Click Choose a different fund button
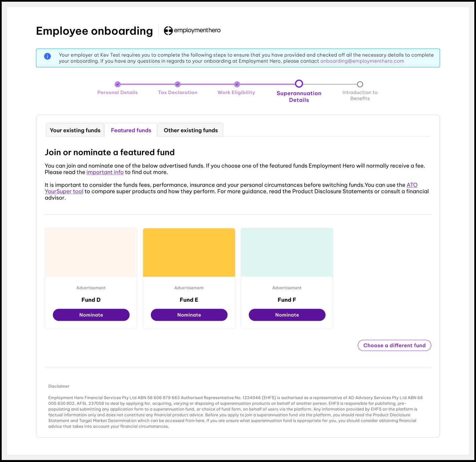Screen dimensions: 476x462 (x=394, y=345)
